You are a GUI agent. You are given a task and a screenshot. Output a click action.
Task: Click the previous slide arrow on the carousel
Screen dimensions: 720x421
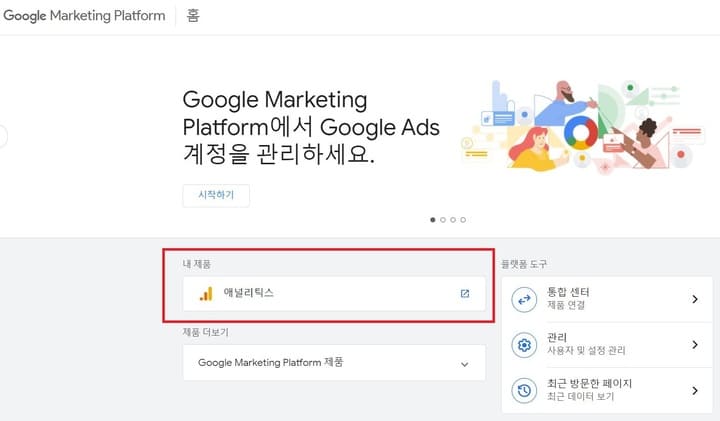[x=2, y=136]
